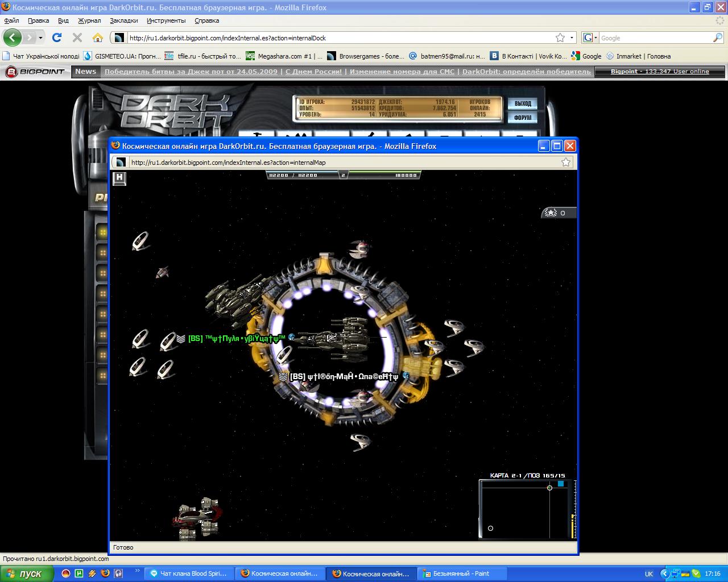
Task: Open the Google search engine selector
Action: pos(590,38)
